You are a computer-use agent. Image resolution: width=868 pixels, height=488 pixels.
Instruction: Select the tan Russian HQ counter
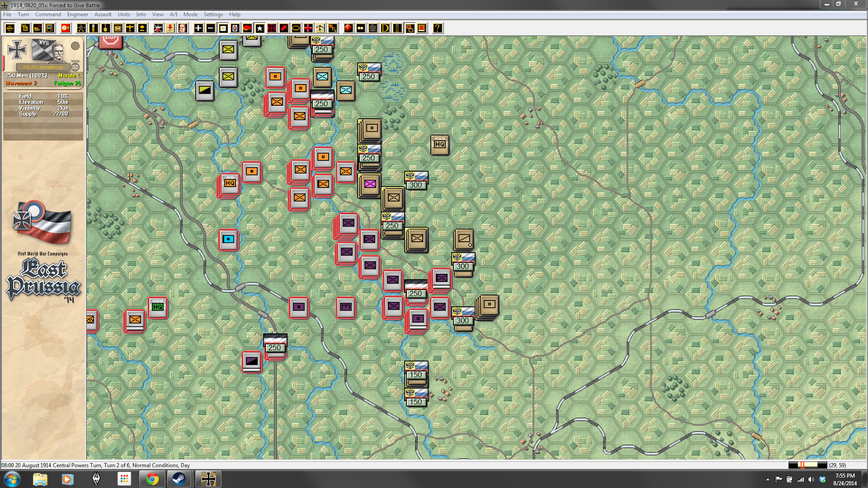[440, 144]
